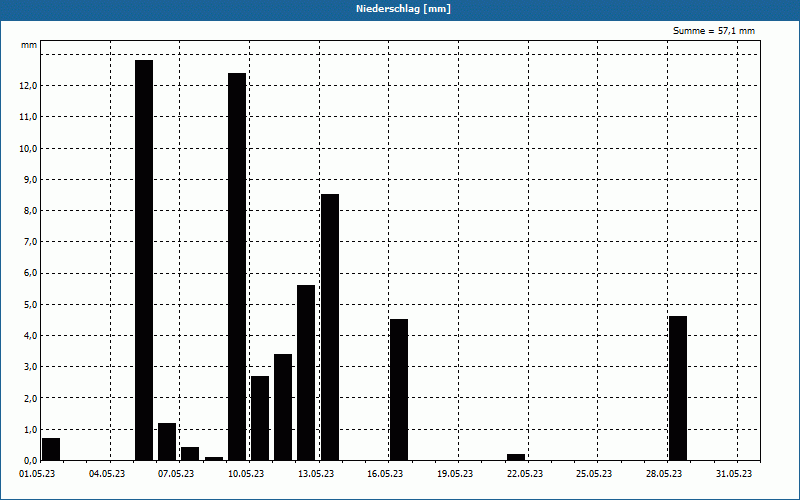Select the 1,2 mm bar before 07.05.23
Viewport: 800px width, 500px height.
167,442
